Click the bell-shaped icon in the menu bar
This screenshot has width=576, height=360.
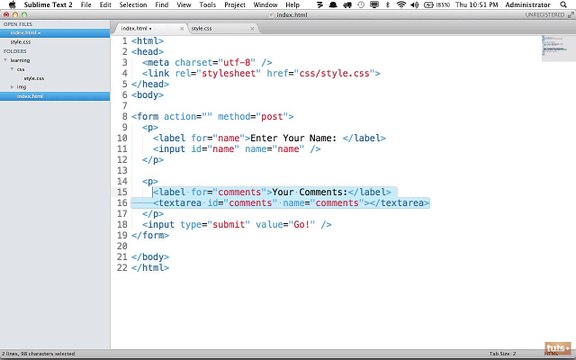coord(333,5)
